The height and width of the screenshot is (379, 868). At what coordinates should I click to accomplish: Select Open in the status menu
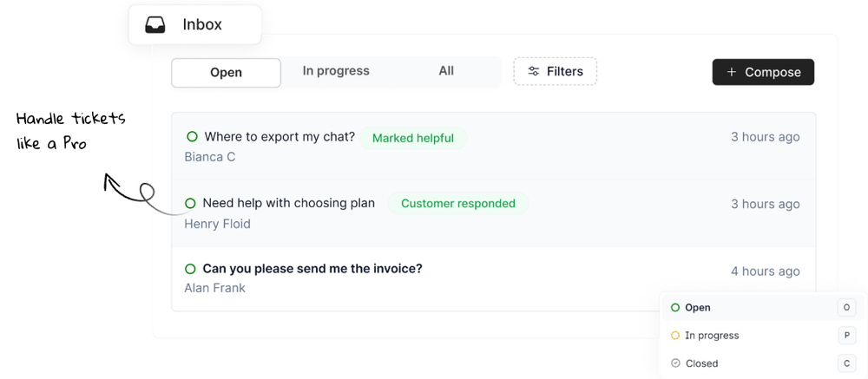coord(698,308)
